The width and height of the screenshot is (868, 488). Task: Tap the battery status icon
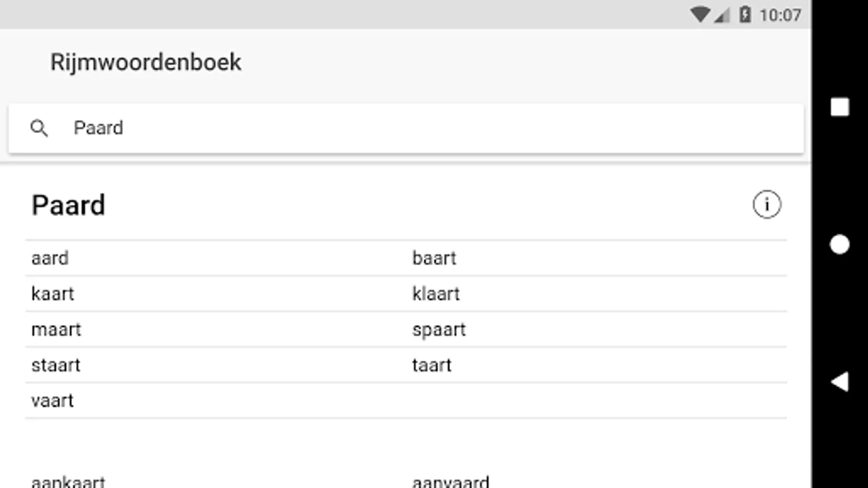click(745, 15)
